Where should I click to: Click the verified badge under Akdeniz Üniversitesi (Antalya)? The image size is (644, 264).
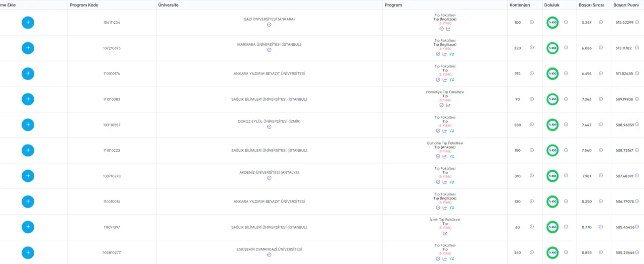click(269, 178)
